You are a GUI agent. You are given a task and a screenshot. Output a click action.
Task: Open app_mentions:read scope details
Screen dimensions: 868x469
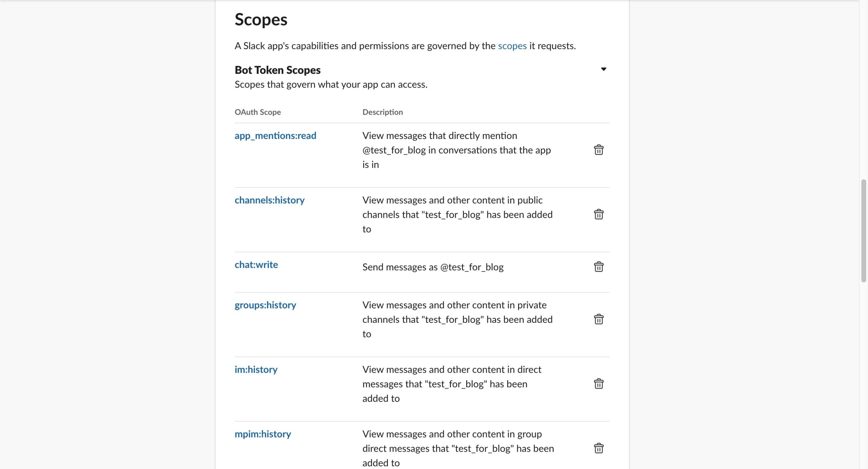(x=275, y=136)
